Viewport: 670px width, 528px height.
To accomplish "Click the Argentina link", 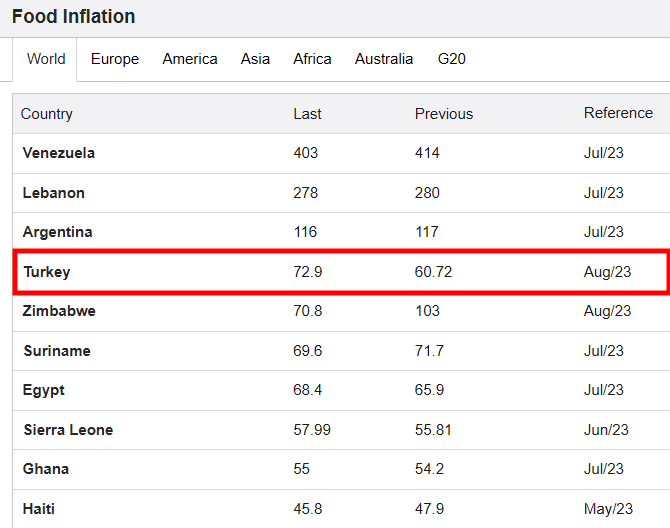I will [57, 232].
